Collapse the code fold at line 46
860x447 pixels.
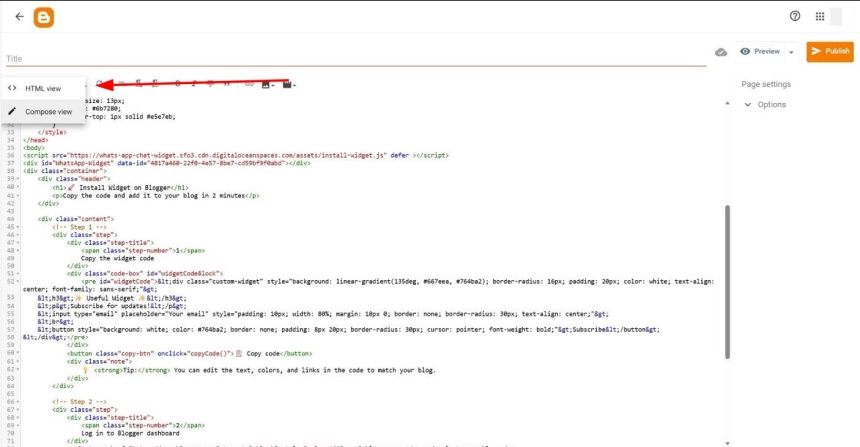pos(18,235)
